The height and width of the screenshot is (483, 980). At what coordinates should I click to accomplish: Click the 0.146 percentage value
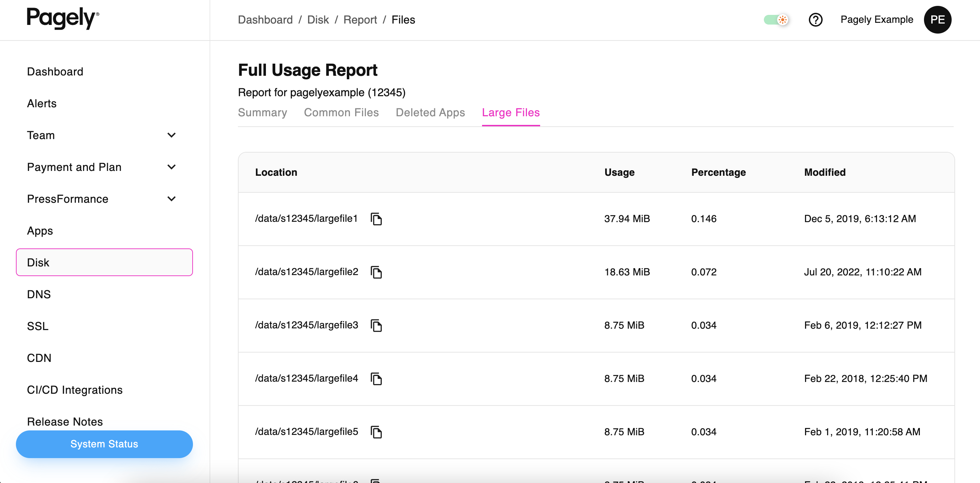[704, 219]
